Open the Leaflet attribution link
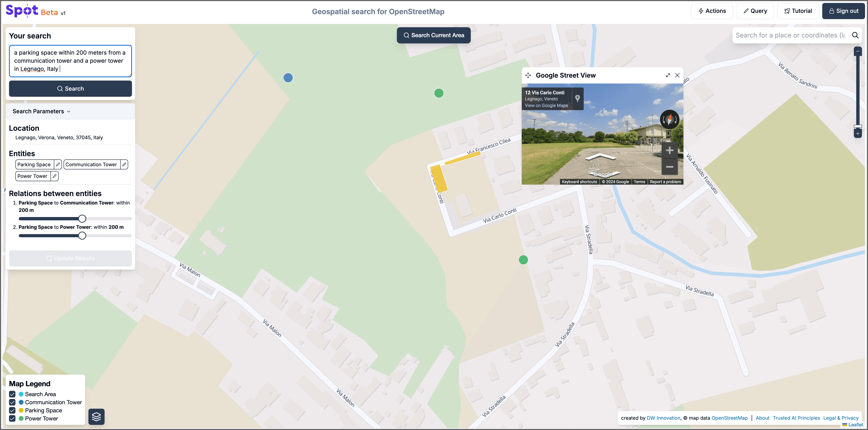This screenshot has height=430, width=868. [x=855, y=425]
